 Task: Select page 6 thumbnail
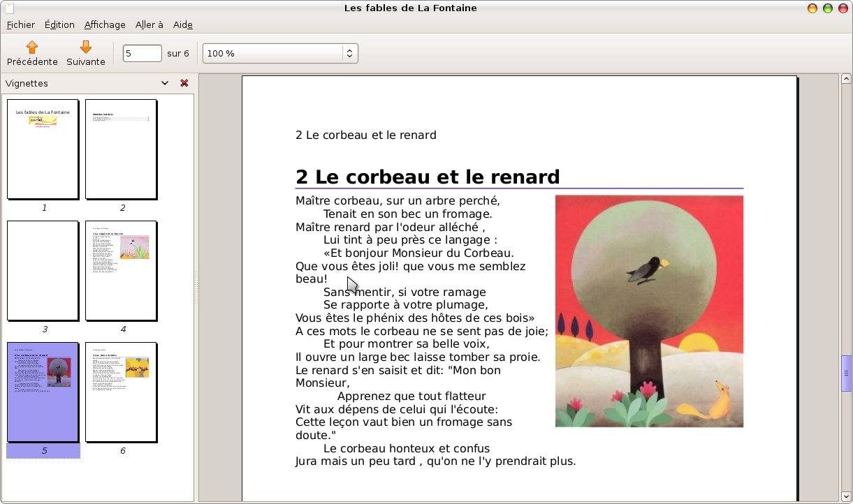pos(122,392)
